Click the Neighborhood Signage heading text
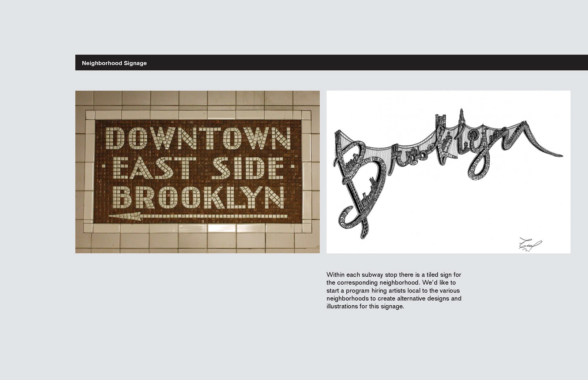This screenshot has width=588, height=380. coord(114,63)
